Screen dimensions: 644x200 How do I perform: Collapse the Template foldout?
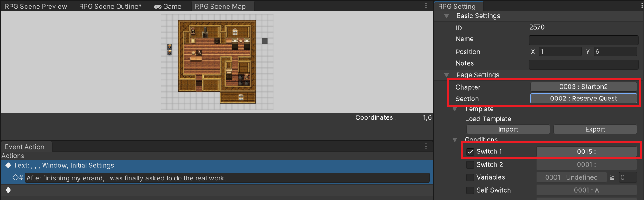click(x=455, y=109)
